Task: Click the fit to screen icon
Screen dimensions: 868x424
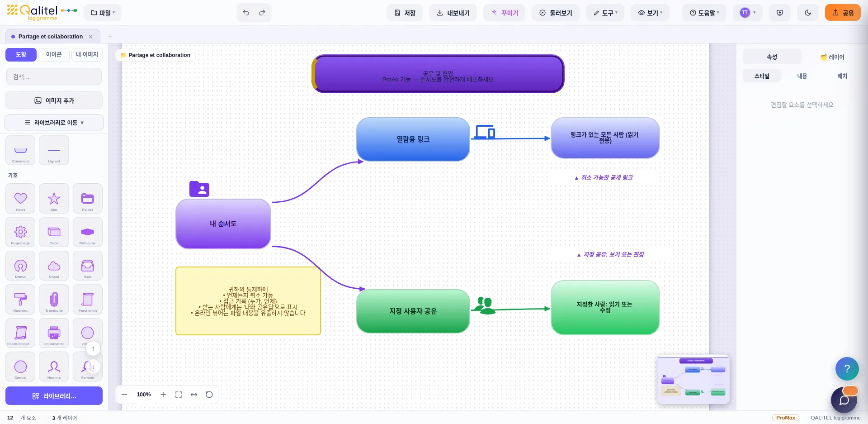Action: click(x=179, y=395)
